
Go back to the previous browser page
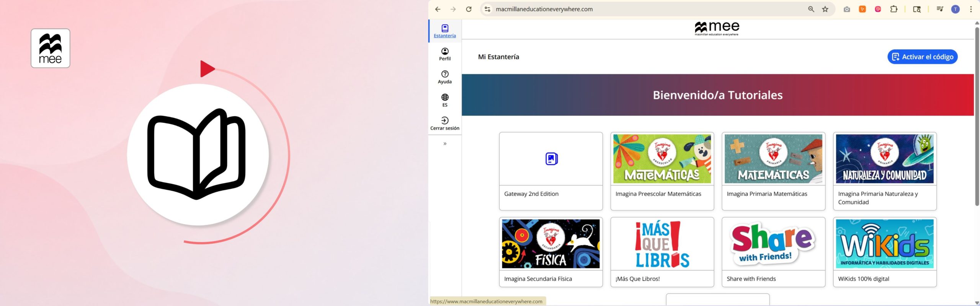[438, 9]
